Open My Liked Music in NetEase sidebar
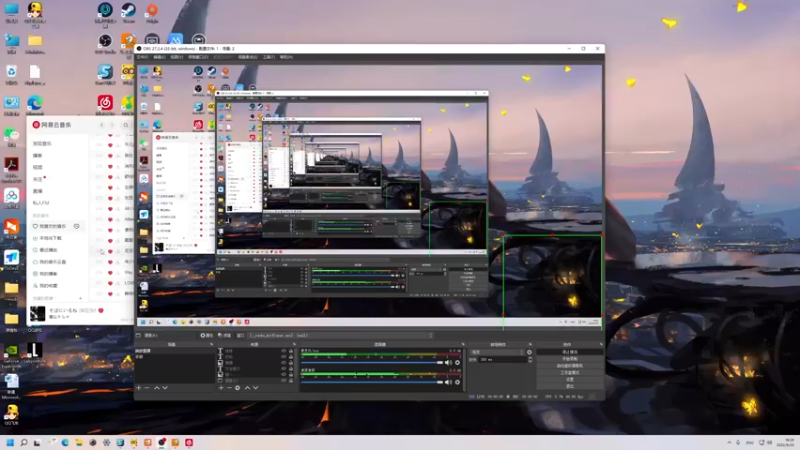Viewport: 800px width, 450px height. [53, 226]
